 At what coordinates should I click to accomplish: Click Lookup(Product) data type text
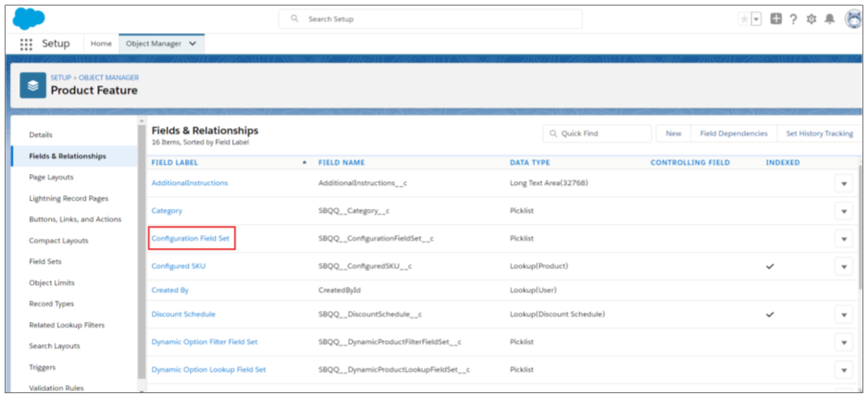click(539, 266)
